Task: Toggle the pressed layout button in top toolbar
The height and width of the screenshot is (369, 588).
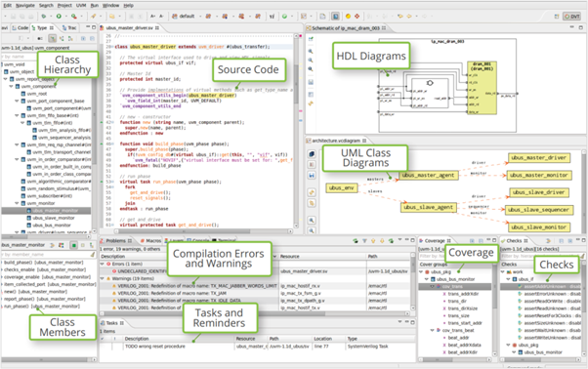Action: tap(336, 17)
